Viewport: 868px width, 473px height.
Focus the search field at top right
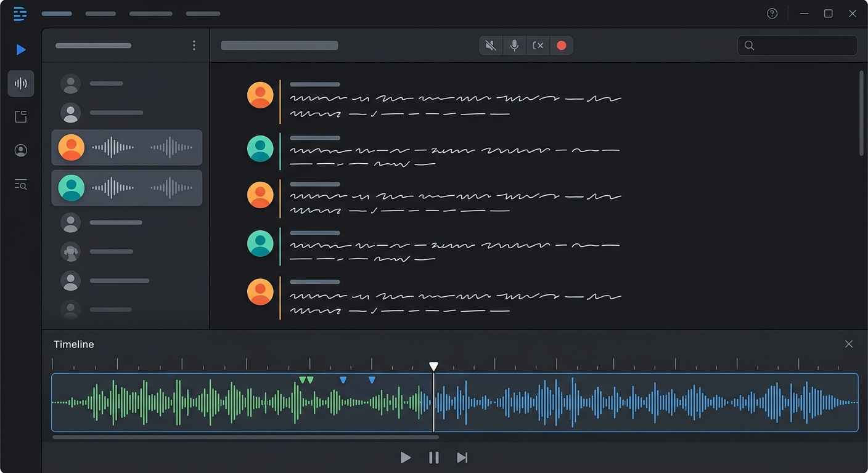click(x=797, y=46)
